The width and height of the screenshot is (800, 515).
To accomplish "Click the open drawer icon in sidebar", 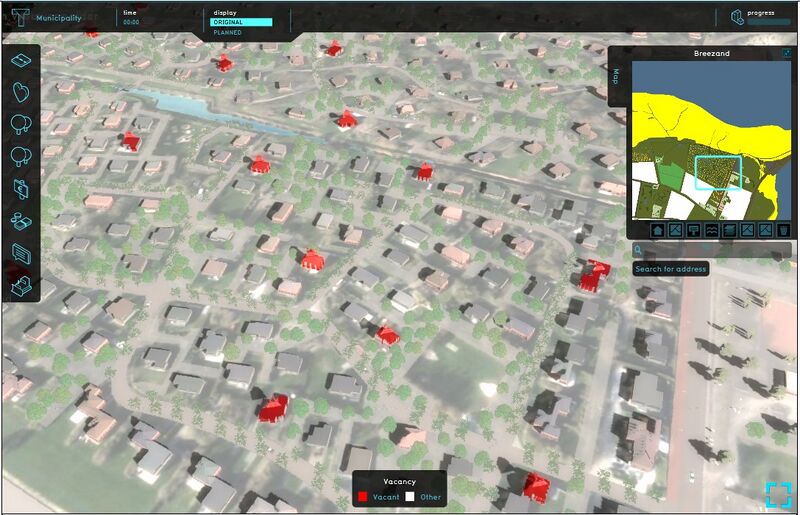I will [x=21, y=285].
